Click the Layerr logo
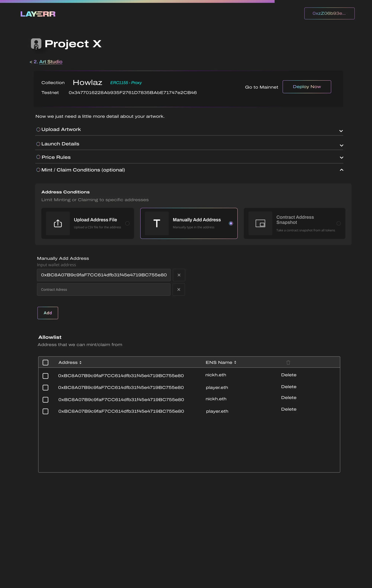 pyautogui.click(x=38, y=14)
